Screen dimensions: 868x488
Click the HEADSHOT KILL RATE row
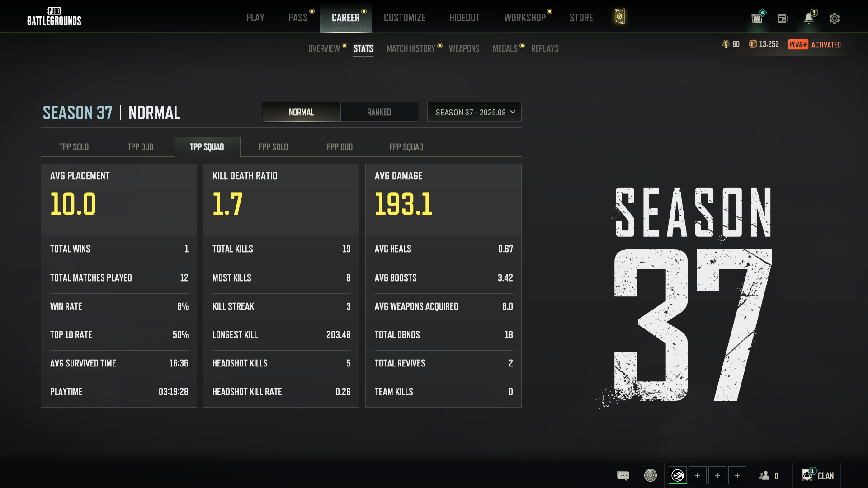point(282,392)
